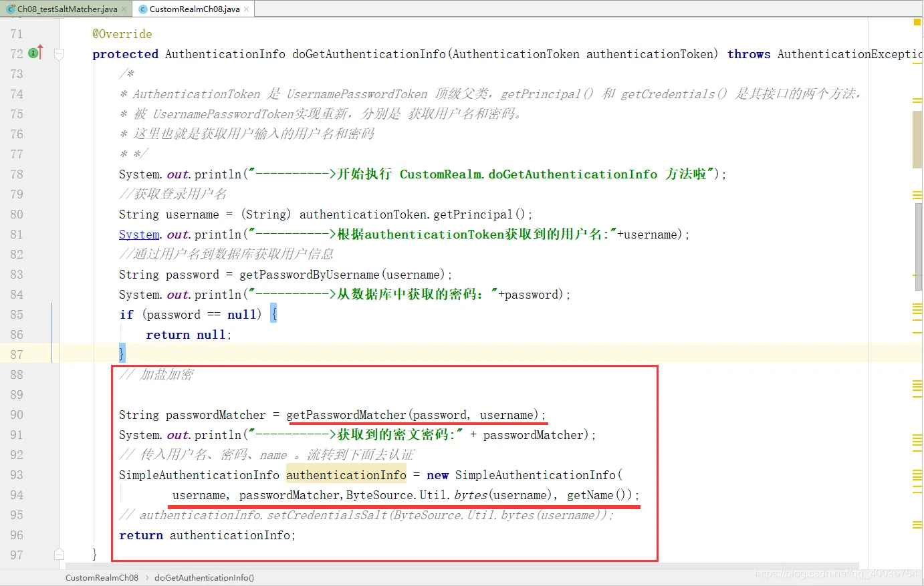Click the 'protected' keyword on line 72
924x586 pixels.
point(125,54)
